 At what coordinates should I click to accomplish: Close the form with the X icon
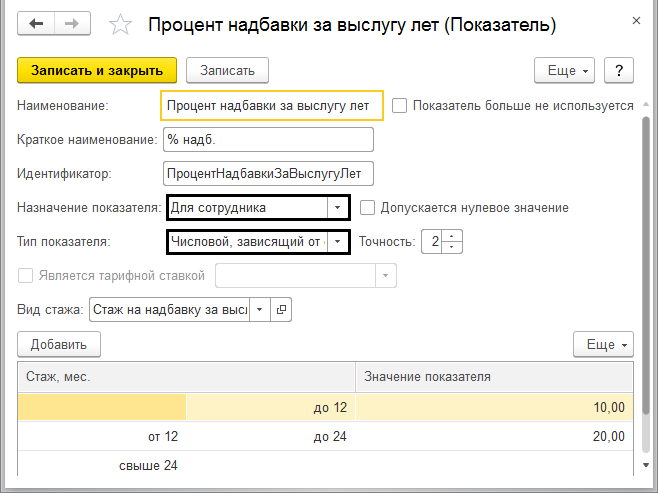(636, 19)
